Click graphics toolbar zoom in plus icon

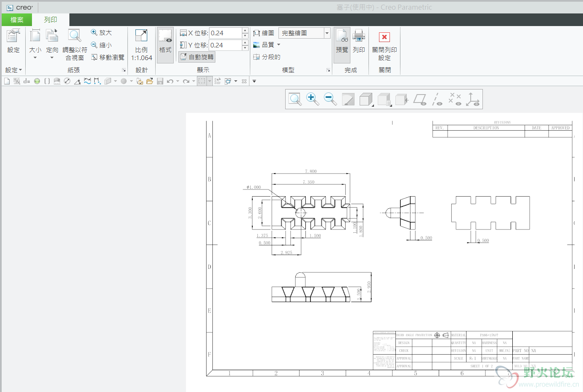tap(313, 99)
